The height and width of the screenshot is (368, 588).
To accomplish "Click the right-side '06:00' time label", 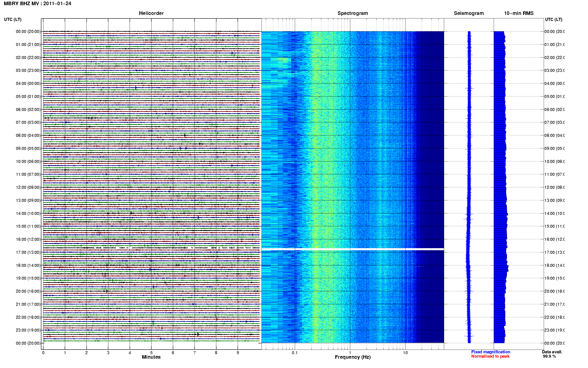I will pyautogui.click(x=554, y=109).
